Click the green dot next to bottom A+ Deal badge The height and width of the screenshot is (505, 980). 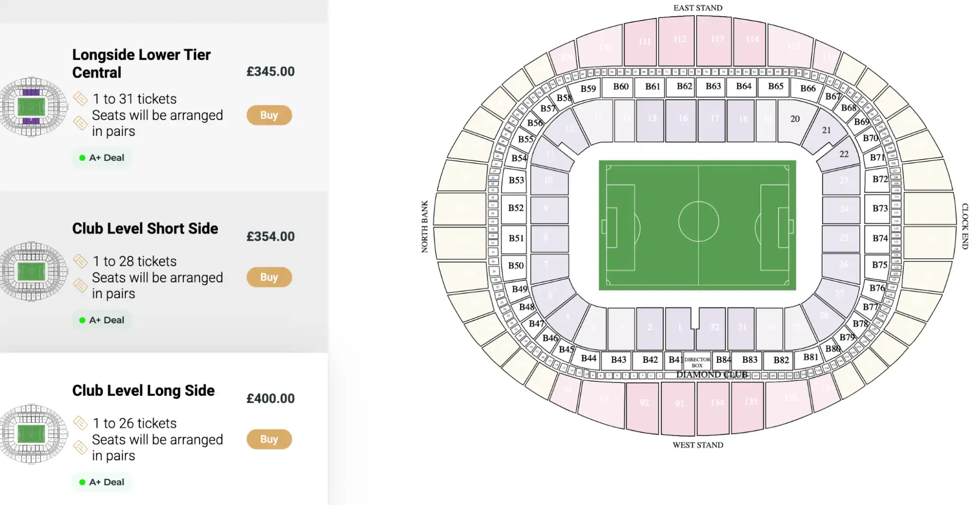[x=83, y=482]
